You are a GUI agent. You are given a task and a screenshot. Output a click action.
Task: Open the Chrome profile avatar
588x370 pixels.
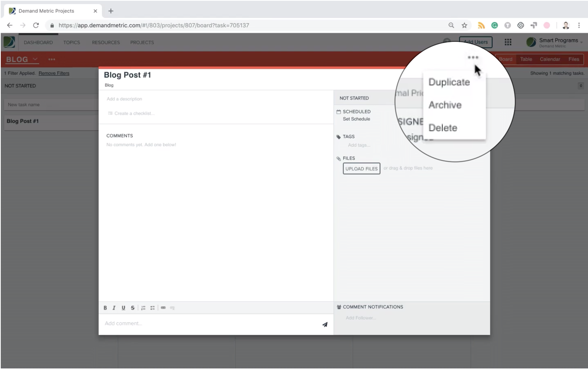tap(566, 25)
